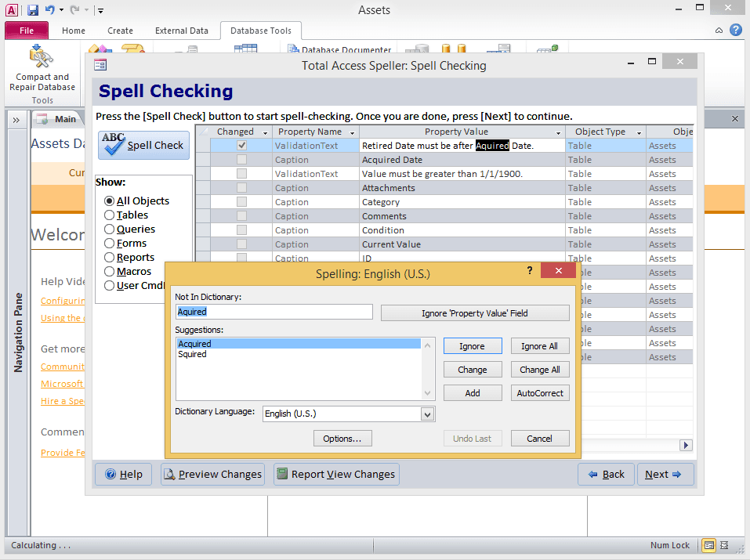750x560 pixels.
Task: Open Changed column filter dropdown
Action: pos(265,132)
